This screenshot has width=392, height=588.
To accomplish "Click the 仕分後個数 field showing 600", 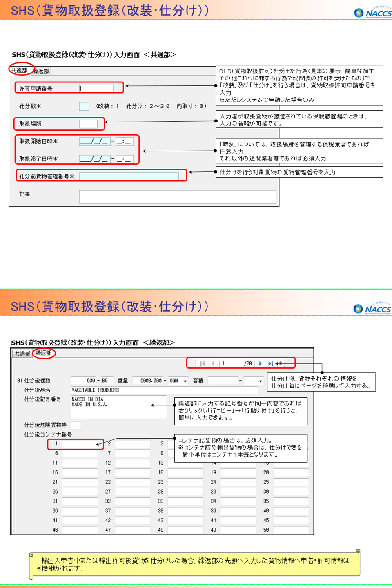I will (84, 381).
